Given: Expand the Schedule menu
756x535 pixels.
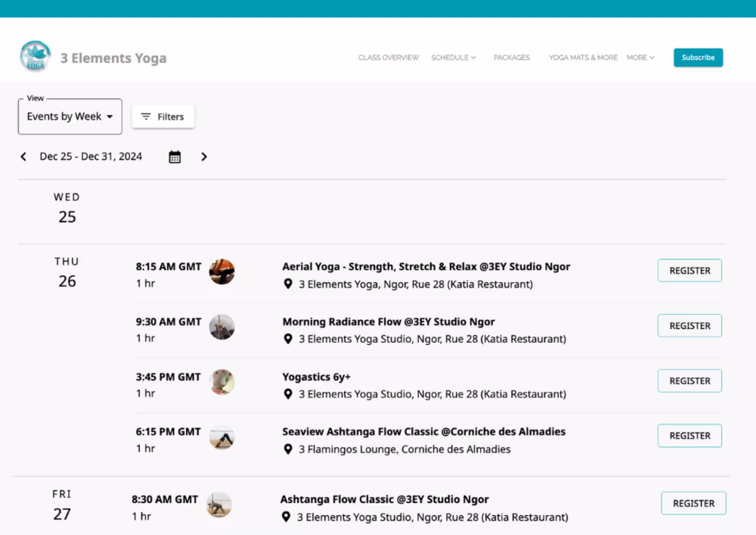Looking at the screenshot, I should coord(453,58).
